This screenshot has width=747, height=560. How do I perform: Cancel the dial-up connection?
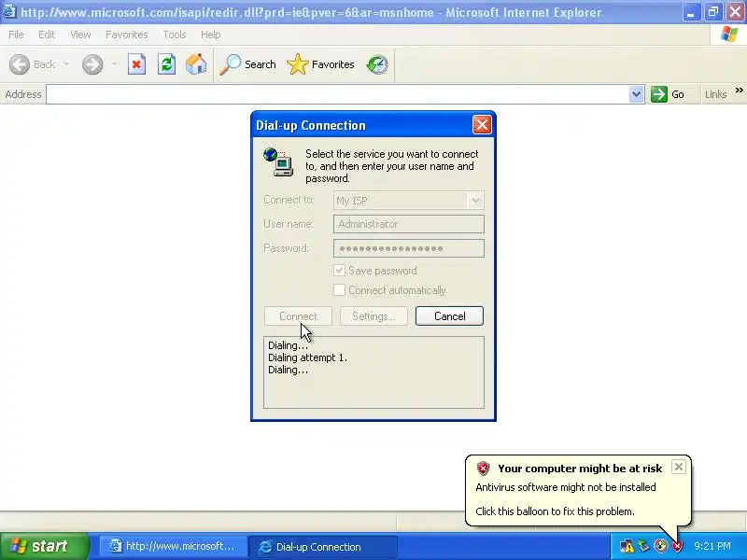tap(449, 316)
